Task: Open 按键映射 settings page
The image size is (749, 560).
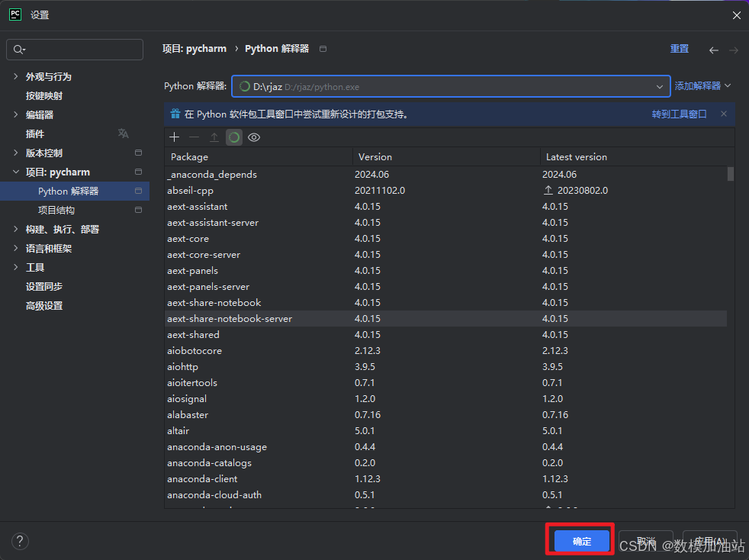Action: [x=44, y=95]
